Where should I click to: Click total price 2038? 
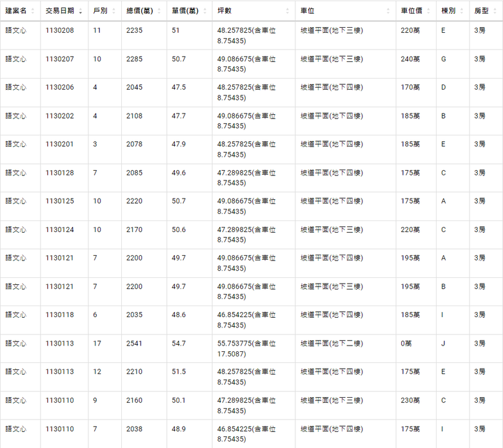134,429
